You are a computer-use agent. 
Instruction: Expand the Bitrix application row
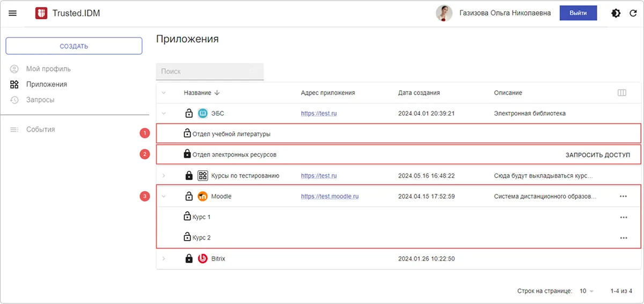[x=164, y=259]
